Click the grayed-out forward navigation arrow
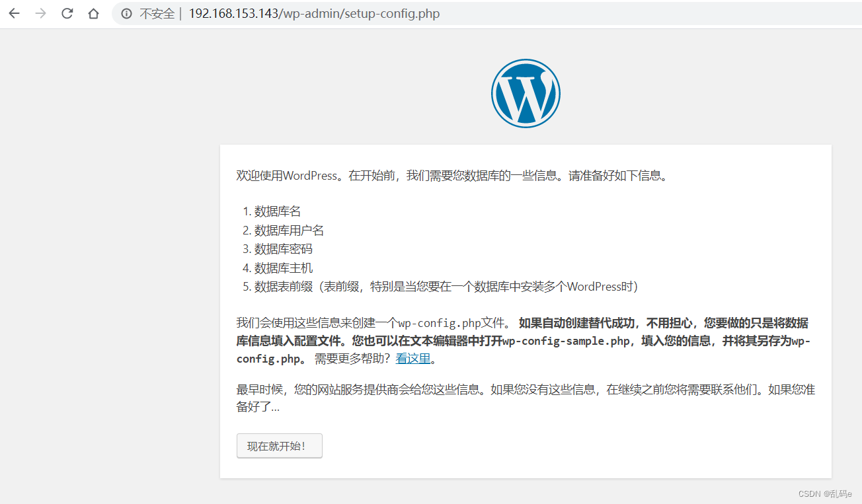The height and width of the screenshot is (504, 862). click(40, 13)
